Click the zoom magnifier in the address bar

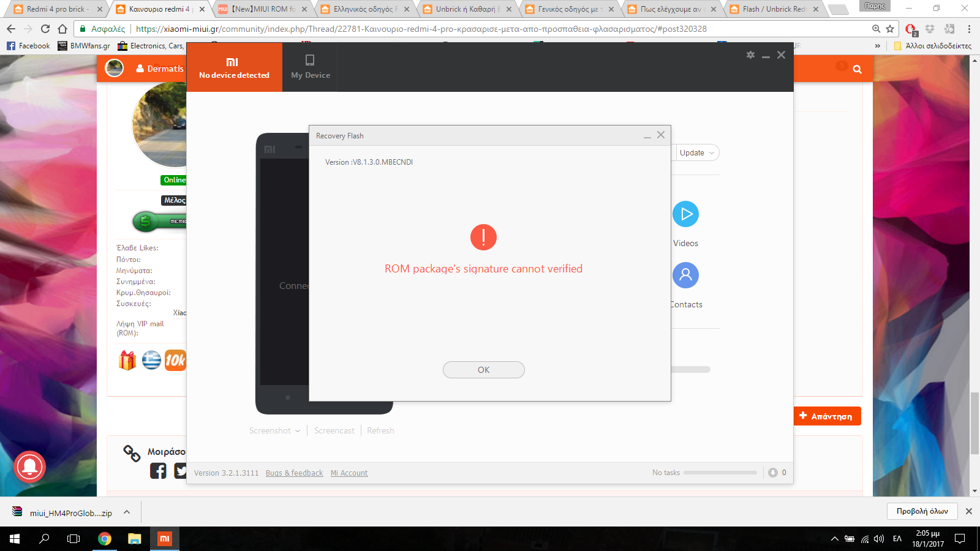pos(876,29)
